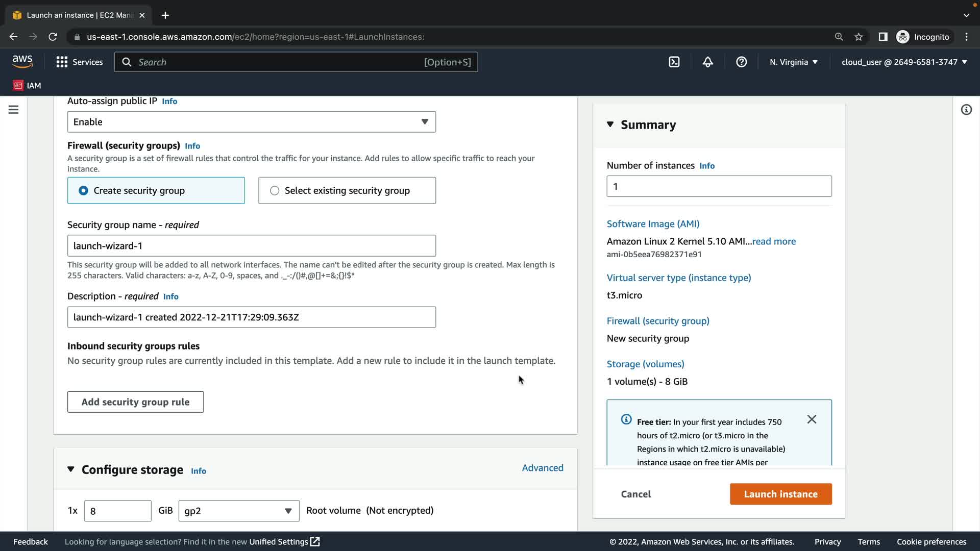Open the IAM shortcut in favorites bar
Image resolution: width=980 pixels, height=551 pixels.
[27, 85]
